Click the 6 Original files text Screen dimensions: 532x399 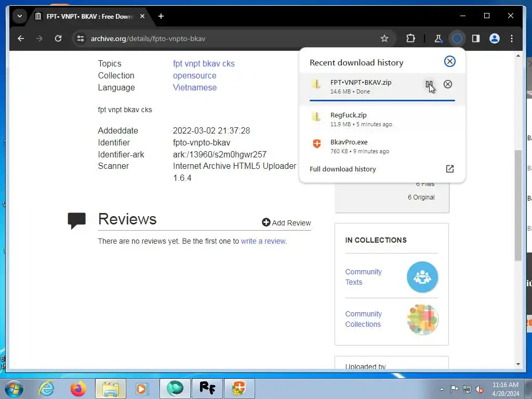click(421, 197)
